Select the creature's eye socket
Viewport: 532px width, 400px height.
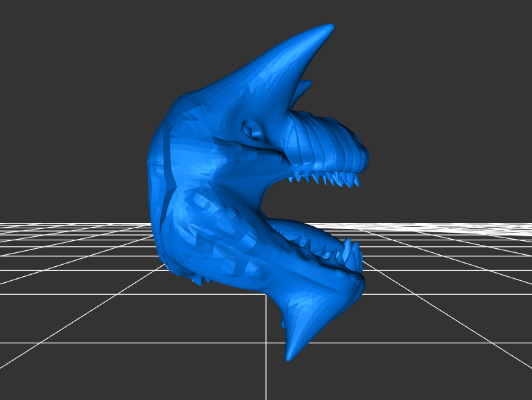[252, 128]
